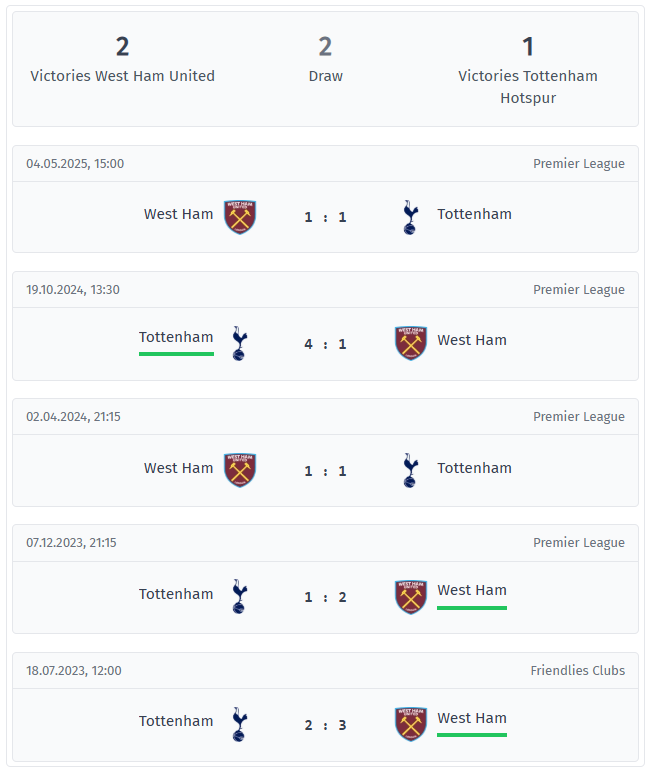
Task: Click Tottenham logo in 02.04.2024 match
Action: (x=410, y=470)
